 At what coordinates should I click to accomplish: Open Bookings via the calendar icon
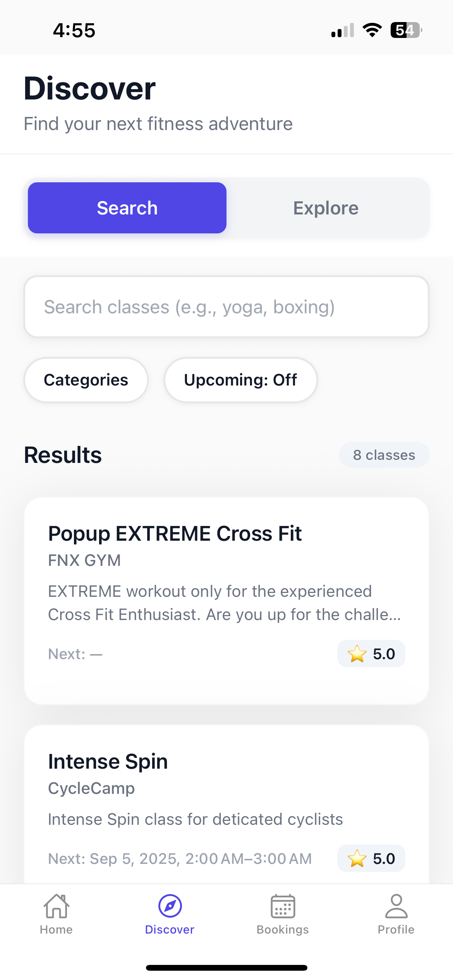click(x=283, y=906)
